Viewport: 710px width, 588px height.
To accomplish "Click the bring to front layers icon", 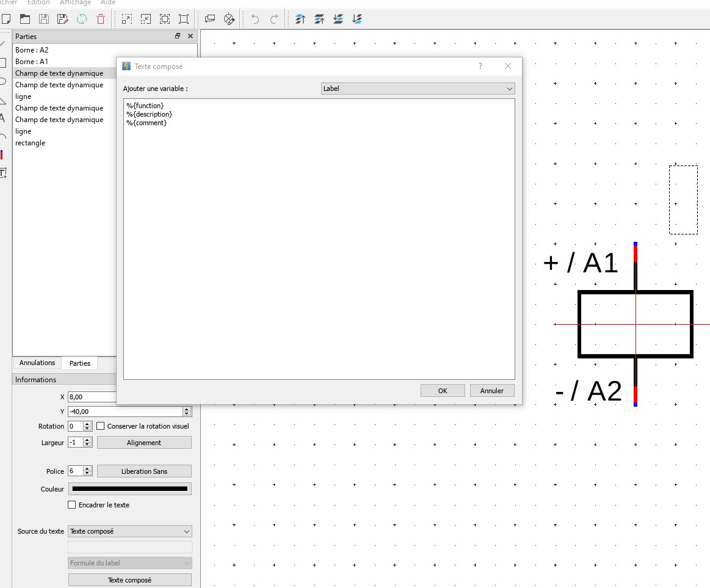I will [x=300, y=19].
